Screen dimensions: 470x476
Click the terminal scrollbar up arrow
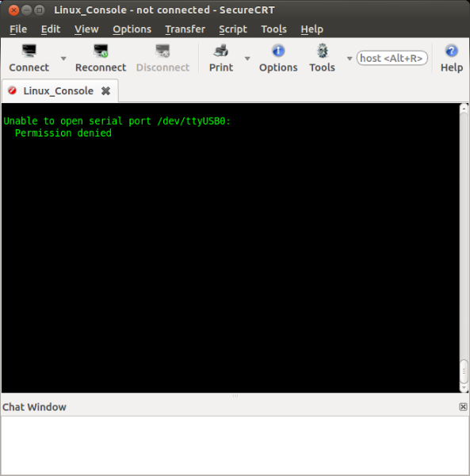click(464, 109)
